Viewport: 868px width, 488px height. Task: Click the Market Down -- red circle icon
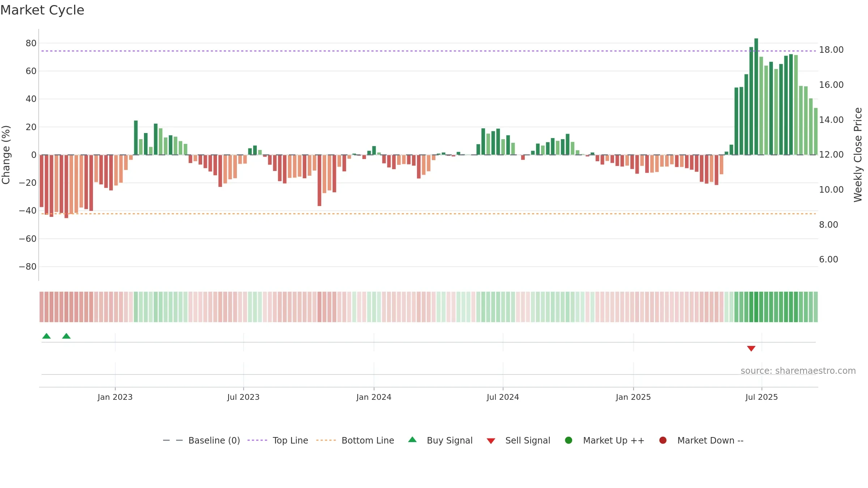pyautogui.click(x=663, y=440)
